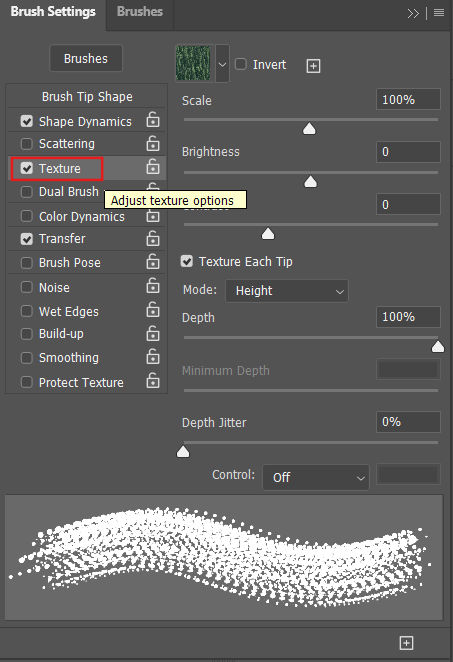This screenshot has width=453, height=662.
Task: Toggle the Transfer lock icon
Action: 153,239
